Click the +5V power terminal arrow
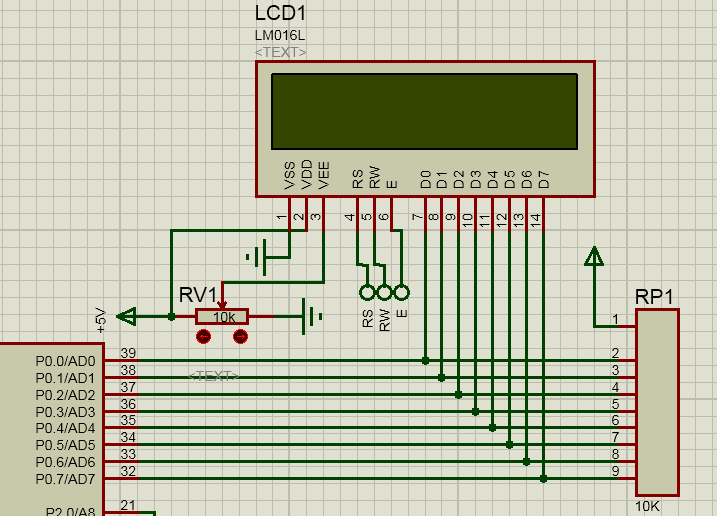The width and height of the screenshot is (717, 516). pos(127,317)
